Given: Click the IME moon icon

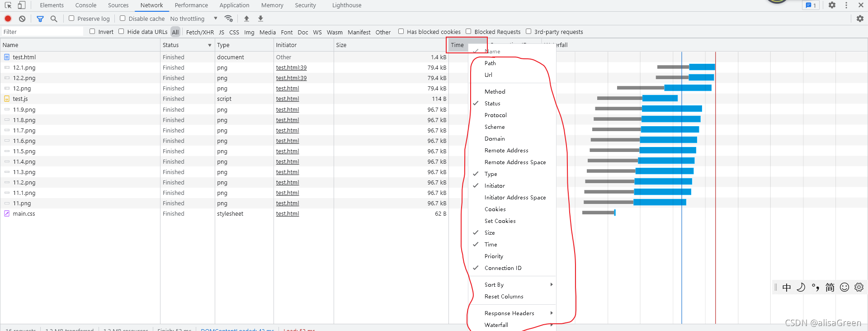Looking at the screenshot, I should (x=801, y=287).
